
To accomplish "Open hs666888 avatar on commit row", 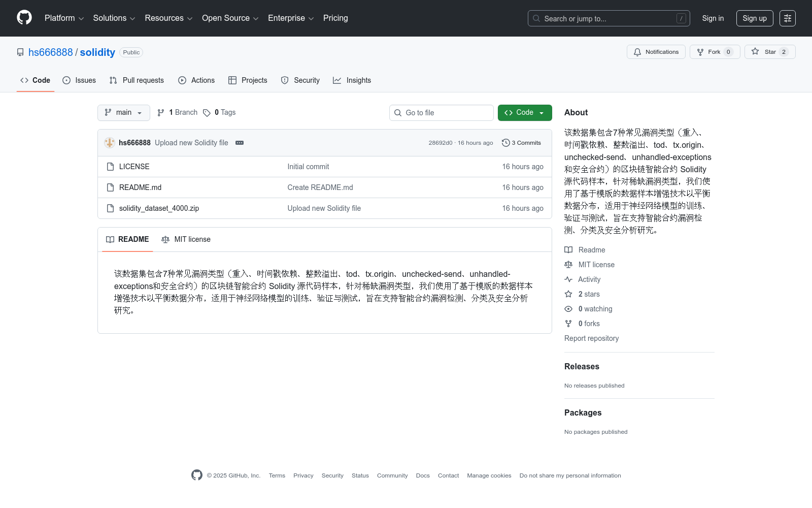I will tap(110, 143).
